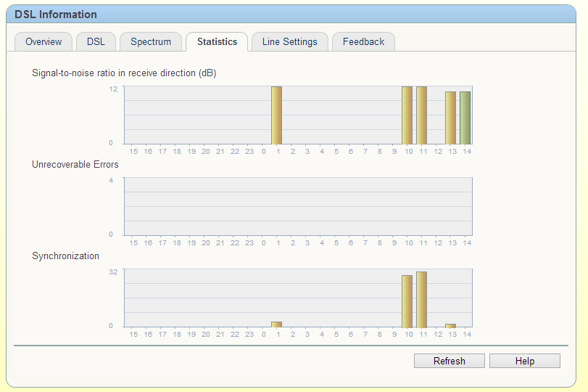Click the small hour 13 Synchronization bar
Viewport: 588px width, 392px height.
(451, 325)
